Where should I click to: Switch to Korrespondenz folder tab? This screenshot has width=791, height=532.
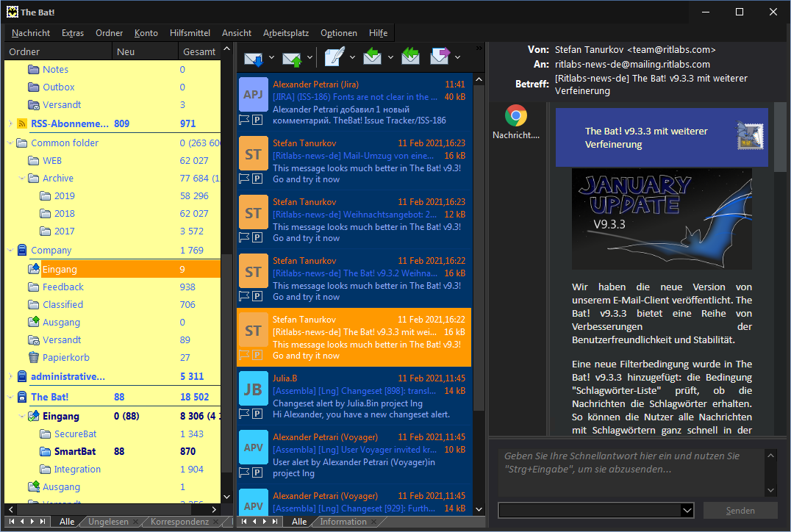point(179,522)
